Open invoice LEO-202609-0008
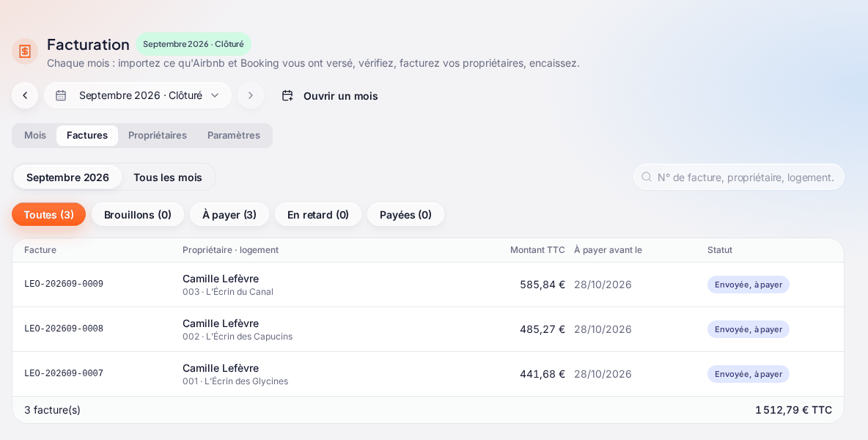The image size is (868, 440). click(x=64, y=329)
